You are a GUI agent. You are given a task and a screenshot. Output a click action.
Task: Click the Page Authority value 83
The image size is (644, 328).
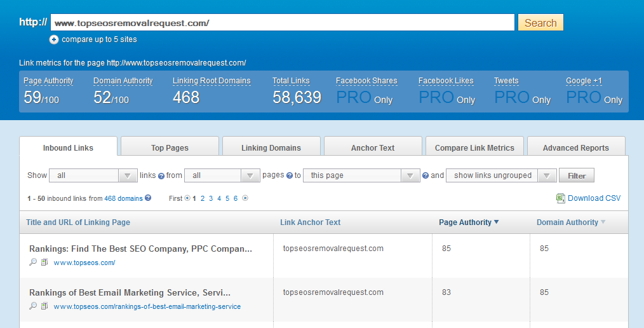coord(446,292)
